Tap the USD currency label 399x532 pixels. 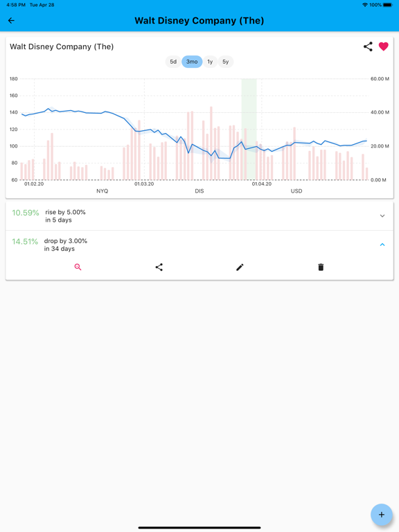pyautogui.click(x=296, y=191)
